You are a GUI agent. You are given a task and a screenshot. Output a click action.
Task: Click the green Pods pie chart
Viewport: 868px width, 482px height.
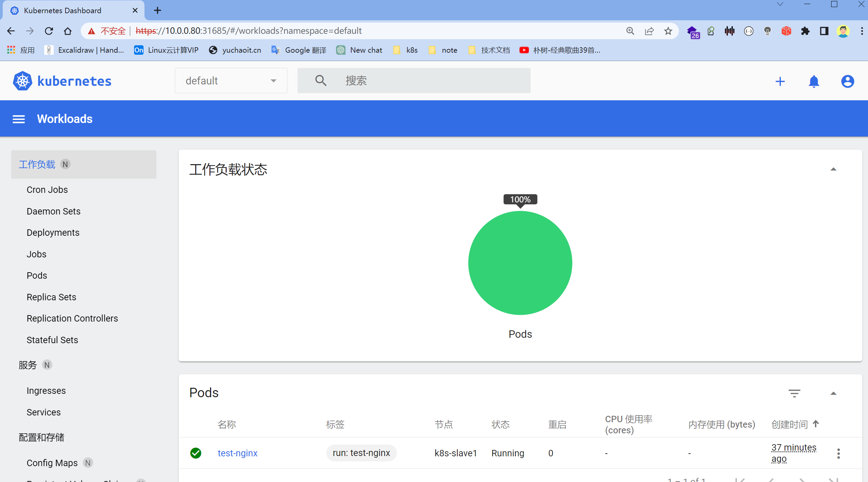[520, 263]
